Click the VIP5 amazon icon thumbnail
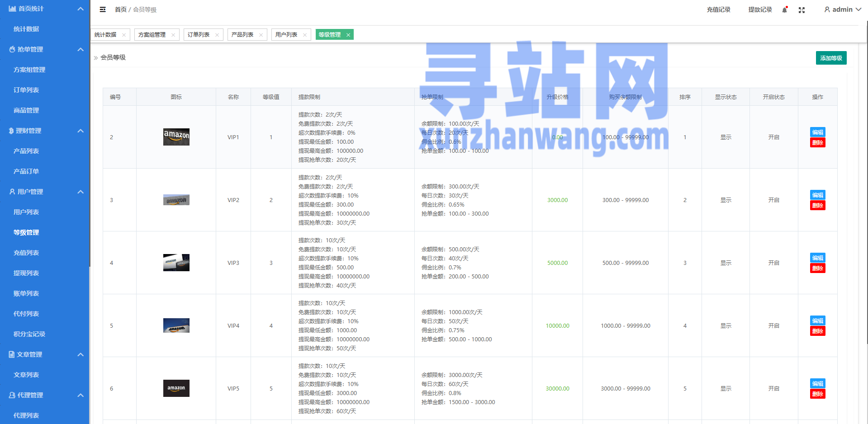Screen dimensions: 868x424 pos(176,388)
